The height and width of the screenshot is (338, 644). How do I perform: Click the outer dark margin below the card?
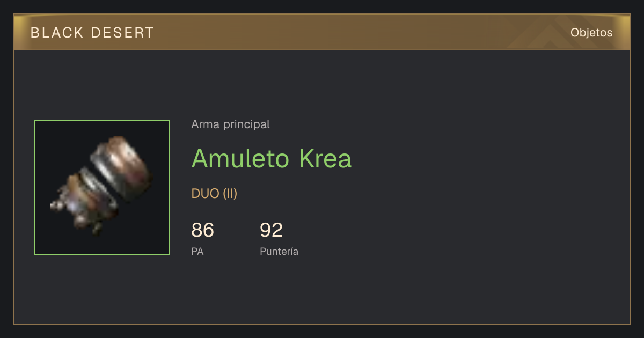[x=322, y=332]
